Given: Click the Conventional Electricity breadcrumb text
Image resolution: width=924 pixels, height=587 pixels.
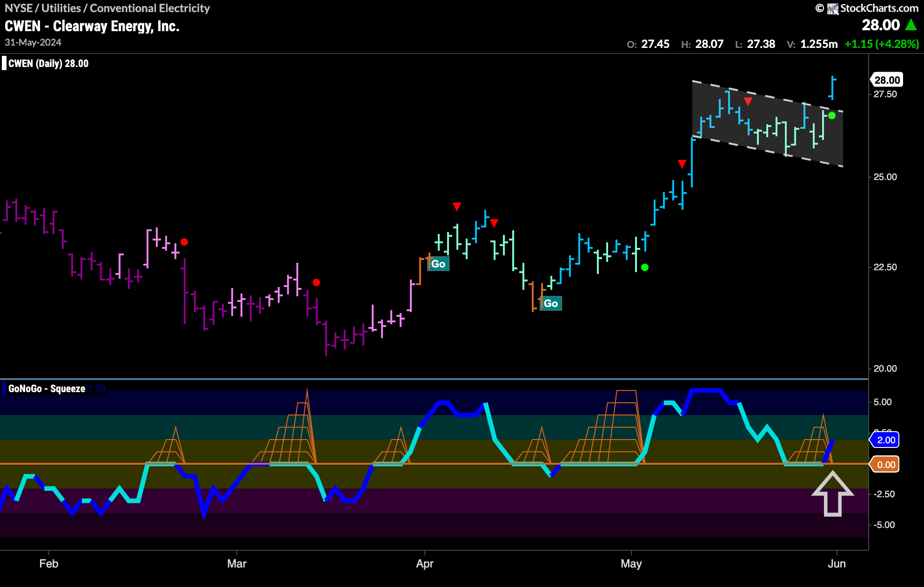Looking at the screenshot, I should 149,8.
